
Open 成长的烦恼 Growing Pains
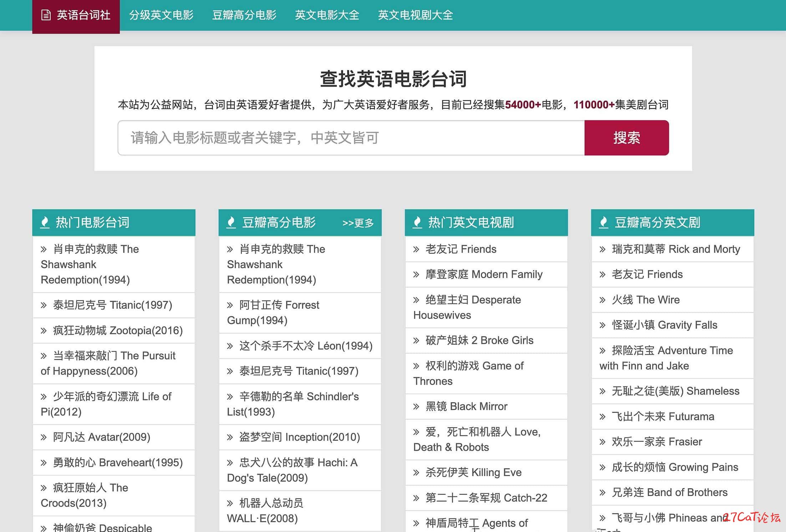673,467
